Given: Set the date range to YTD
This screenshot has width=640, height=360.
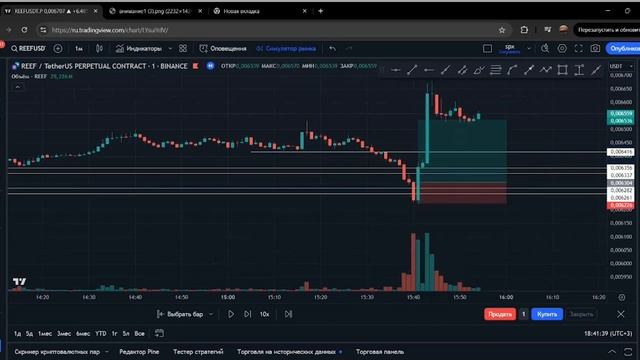Looking at the screenshot, I should pyautogui.click(x=101, y=333).
